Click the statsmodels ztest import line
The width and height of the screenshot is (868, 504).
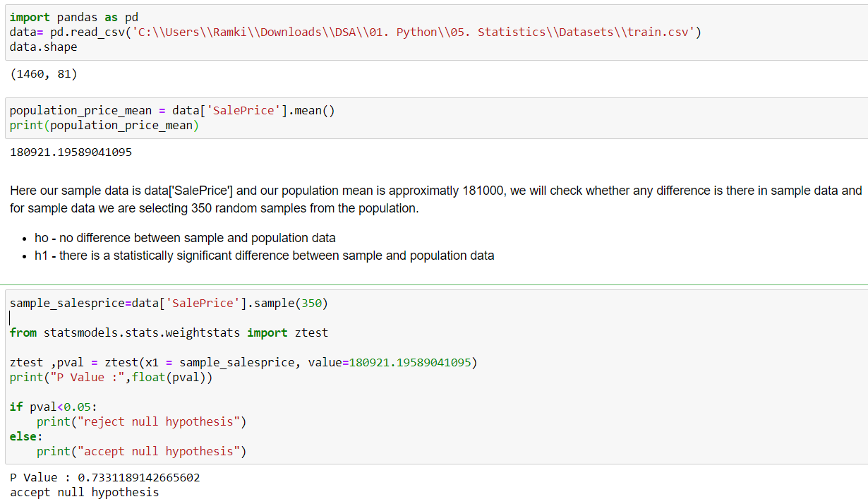pos(169,333)
